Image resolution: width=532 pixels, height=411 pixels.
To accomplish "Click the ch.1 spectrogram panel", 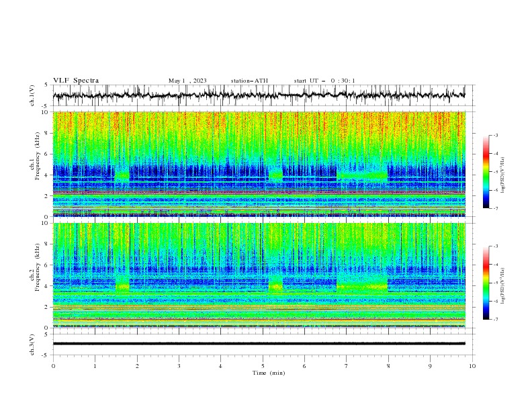I will (259, 164).
